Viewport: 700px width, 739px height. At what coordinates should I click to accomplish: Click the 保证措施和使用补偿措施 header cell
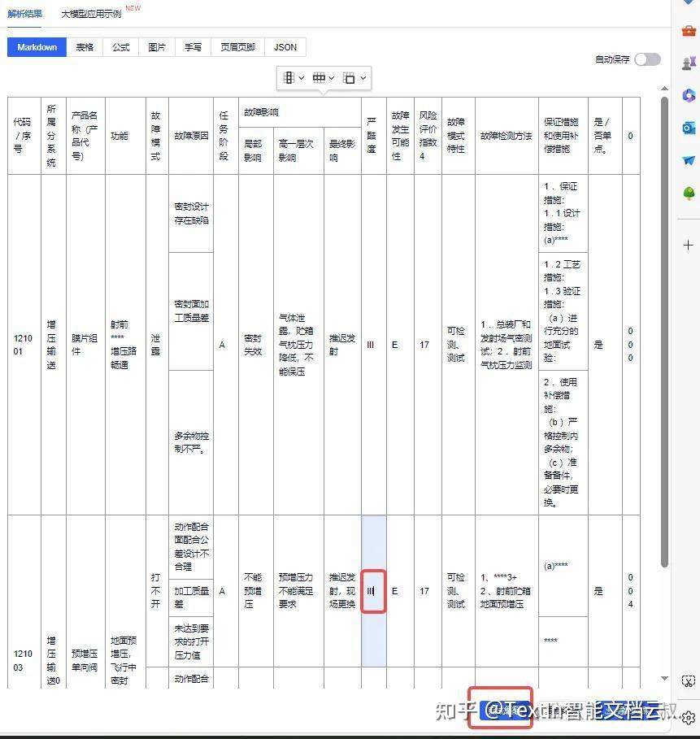tap(563, 136)
